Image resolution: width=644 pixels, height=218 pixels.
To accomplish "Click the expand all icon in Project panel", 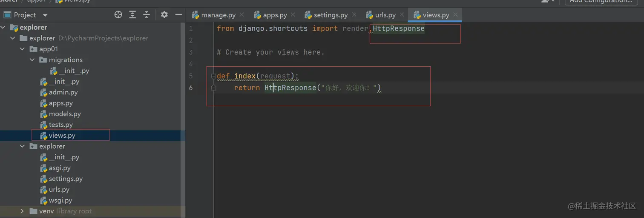I will tap(132, 15).
